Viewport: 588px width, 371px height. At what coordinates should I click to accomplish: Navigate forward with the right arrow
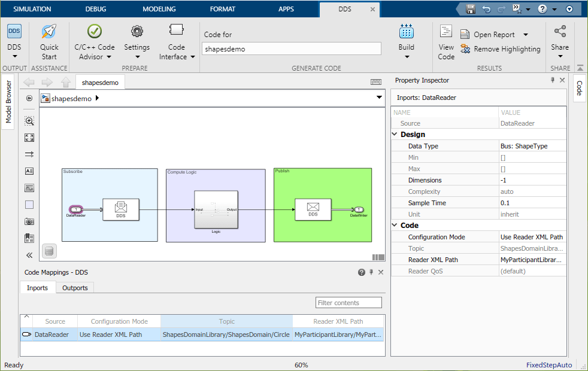(x=47, y=82)
